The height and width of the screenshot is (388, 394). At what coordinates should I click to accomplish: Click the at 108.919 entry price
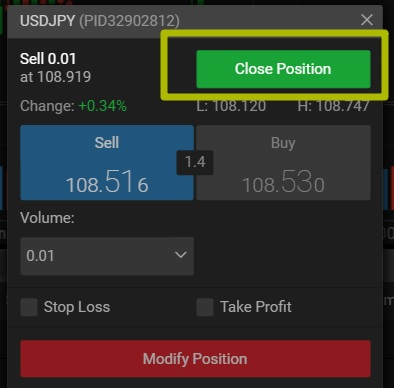tap(55, 77)
